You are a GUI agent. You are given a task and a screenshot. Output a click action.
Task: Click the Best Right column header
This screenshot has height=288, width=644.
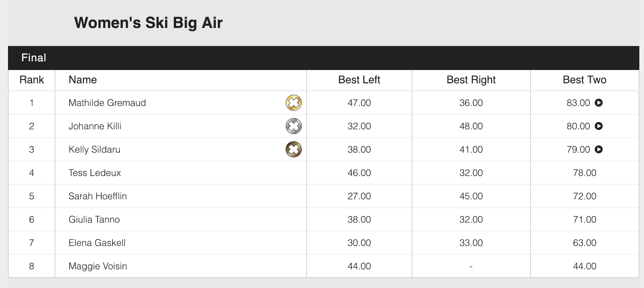point(471,80)
